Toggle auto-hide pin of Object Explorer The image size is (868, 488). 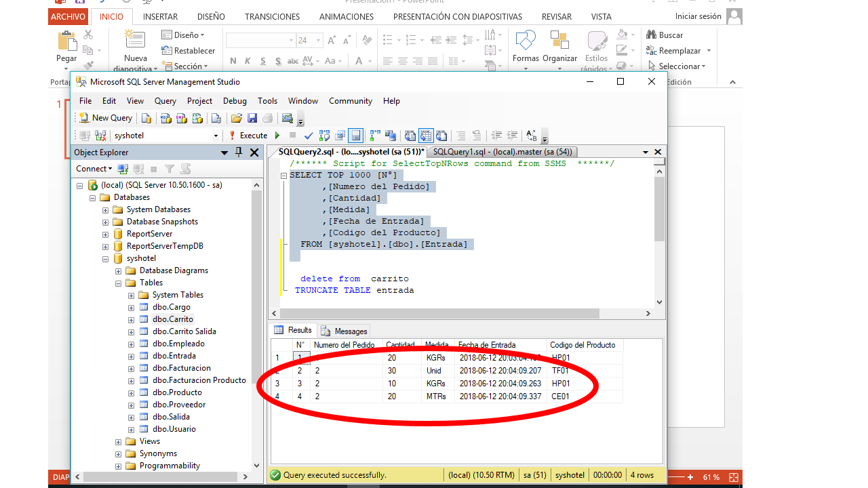(x=239, y=152)
